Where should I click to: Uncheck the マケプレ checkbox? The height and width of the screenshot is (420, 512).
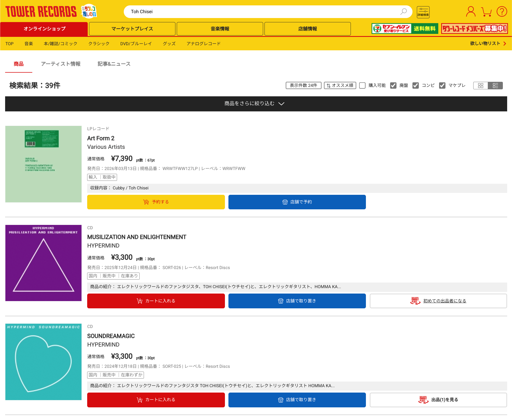[x=442, y=85]
